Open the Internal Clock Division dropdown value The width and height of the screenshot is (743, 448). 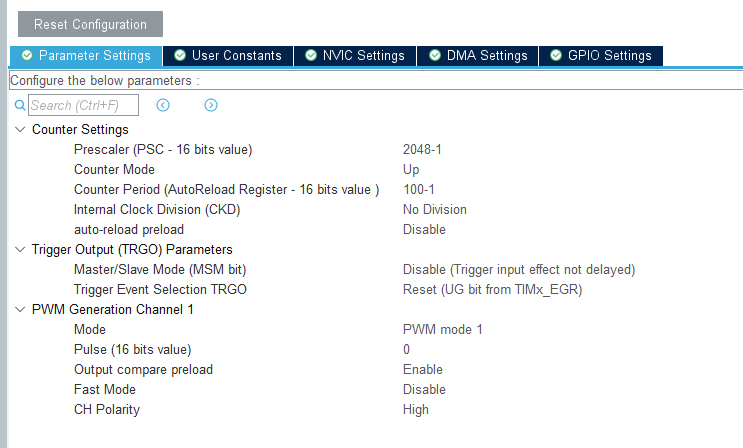pos(435,210)
